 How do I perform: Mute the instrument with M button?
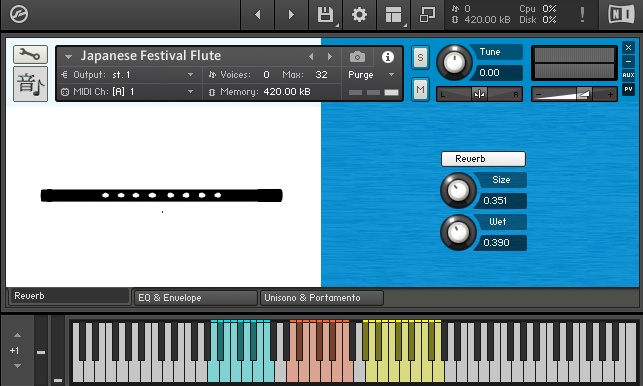click(420, 89)
